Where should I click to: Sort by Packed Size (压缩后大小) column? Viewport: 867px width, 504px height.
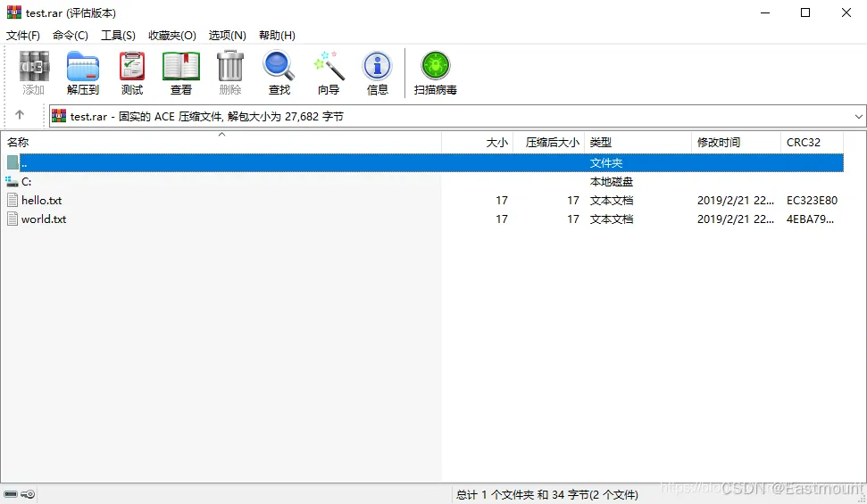[548, 143]
